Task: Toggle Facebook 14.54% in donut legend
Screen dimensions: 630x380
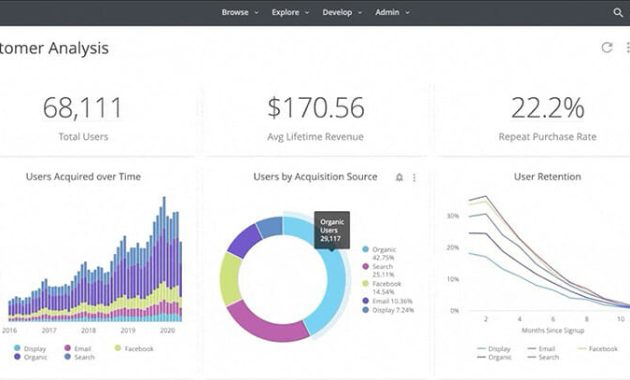Action: (382, 288)
